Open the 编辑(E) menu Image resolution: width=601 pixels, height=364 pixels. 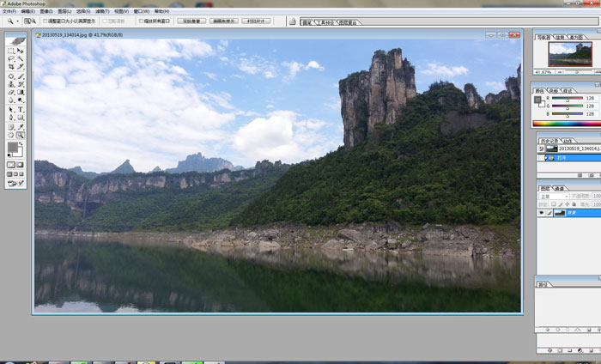coord(28,11)
